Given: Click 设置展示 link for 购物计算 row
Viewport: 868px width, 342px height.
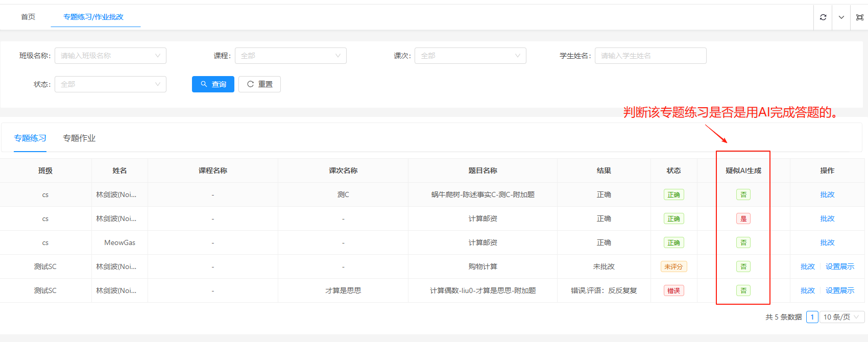Looking at the screenshot, I should click(x=840, y=266).
